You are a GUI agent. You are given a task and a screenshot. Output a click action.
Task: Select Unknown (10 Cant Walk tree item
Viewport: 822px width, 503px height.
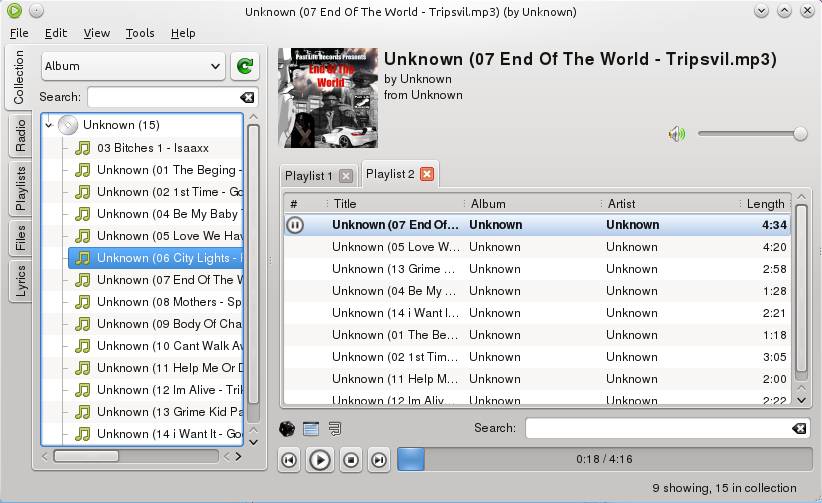pyautogui.click(x=156, y=346)
